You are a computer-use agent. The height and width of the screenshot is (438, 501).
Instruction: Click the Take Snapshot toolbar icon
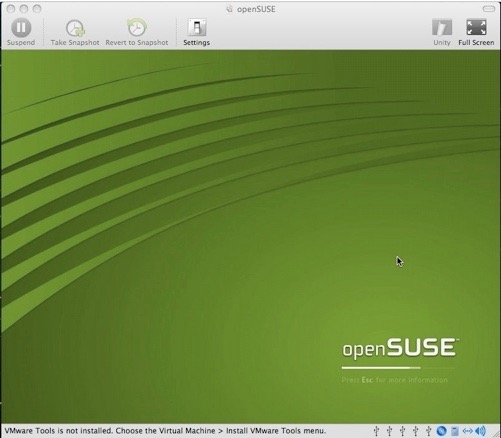pos(75,28)
